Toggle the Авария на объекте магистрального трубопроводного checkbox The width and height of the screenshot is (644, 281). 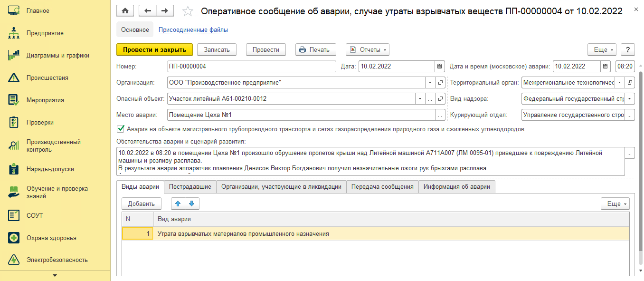(x=120, y=129)
